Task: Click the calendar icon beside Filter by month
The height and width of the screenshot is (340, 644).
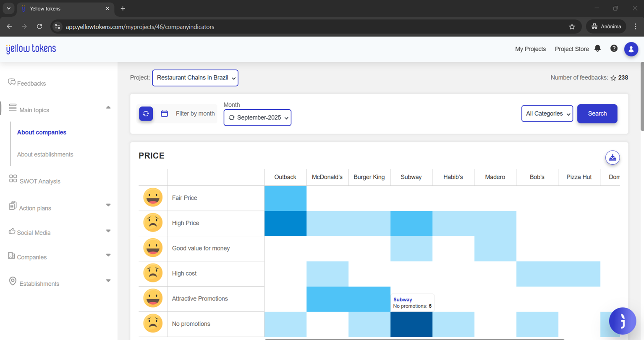Action: (165, 113)
